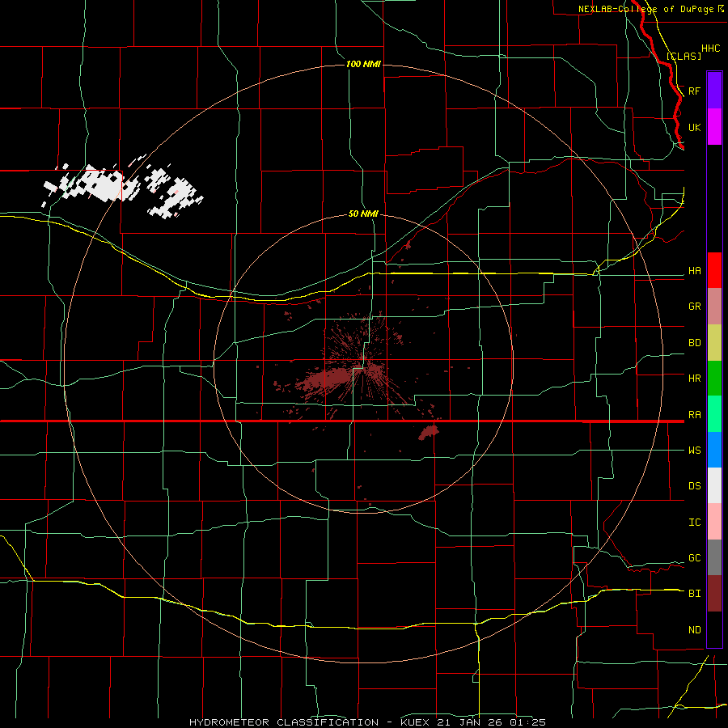Click the ND black legend swatch
Screen dimensions: 728x728
tap(714, 629)
